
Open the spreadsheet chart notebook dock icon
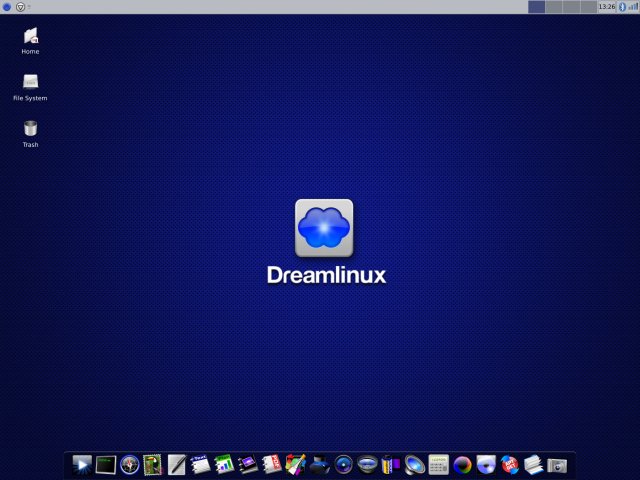pos(224,465)
